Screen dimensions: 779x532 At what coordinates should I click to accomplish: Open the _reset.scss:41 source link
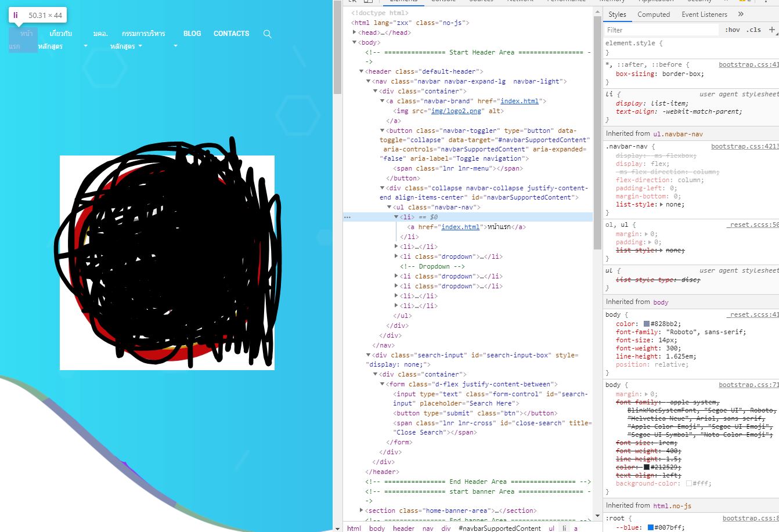pyautogui.click(x=752, y=314)
